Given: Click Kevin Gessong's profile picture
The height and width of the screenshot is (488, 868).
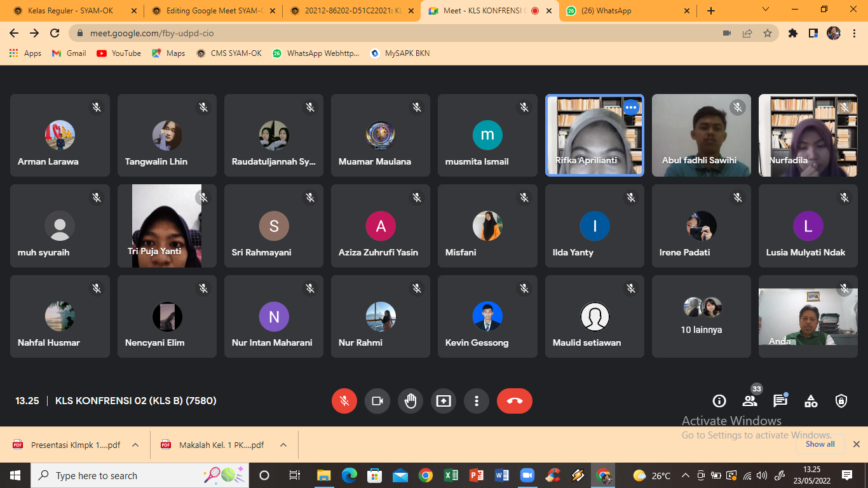Looking at the screenshot, I should 487,316.
